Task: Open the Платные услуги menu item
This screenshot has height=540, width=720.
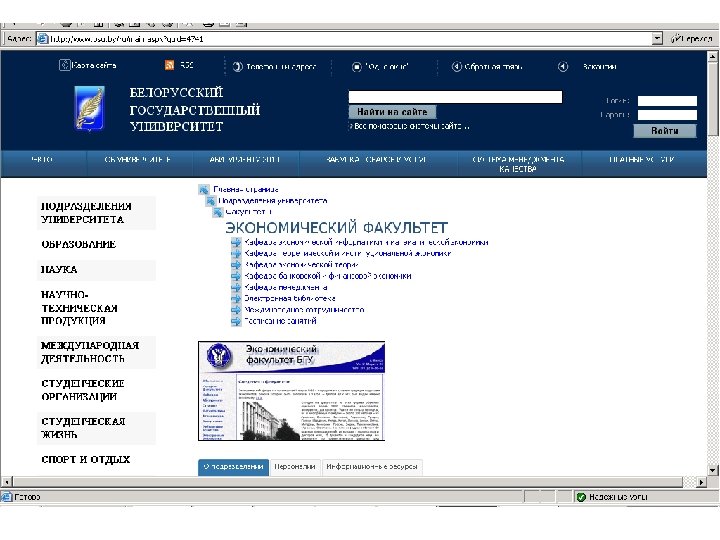Action: (641, 159)
